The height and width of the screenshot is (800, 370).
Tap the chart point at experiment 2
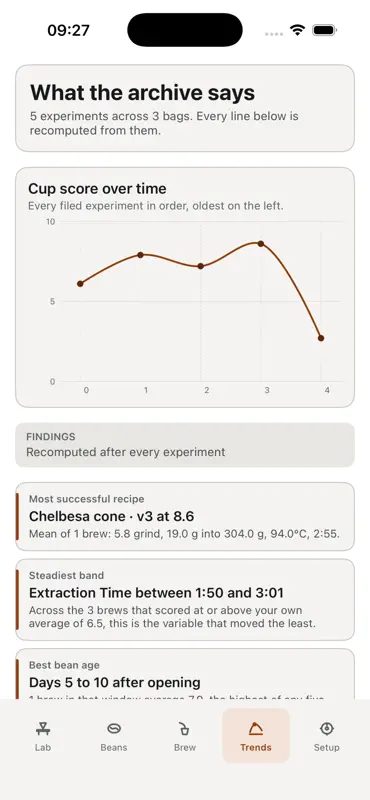pos(201,266)
